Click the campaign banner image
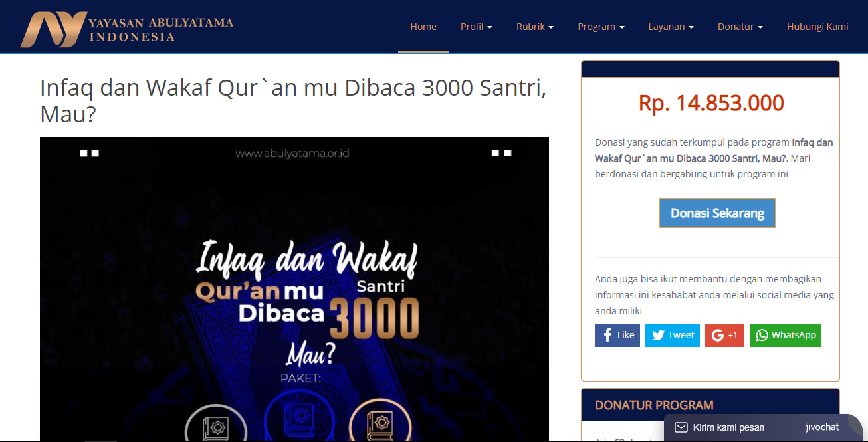 point(294,289)
